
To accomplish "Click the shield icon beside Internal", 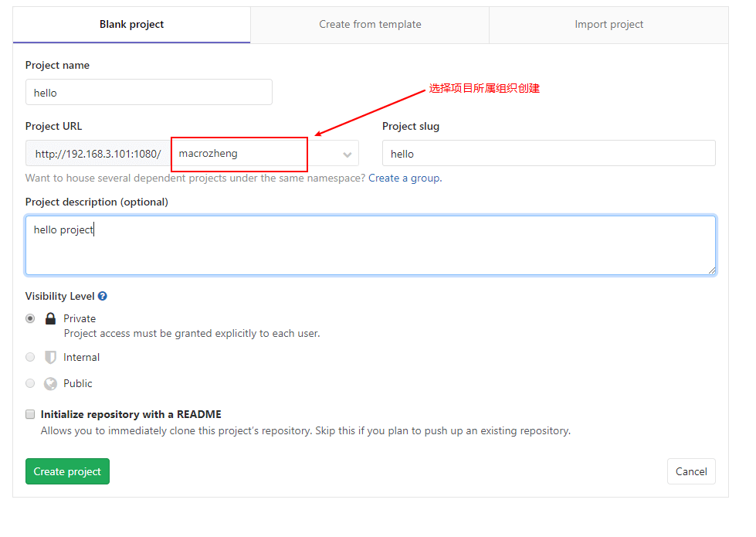I will pyautogui.click(x=50, y=357).
